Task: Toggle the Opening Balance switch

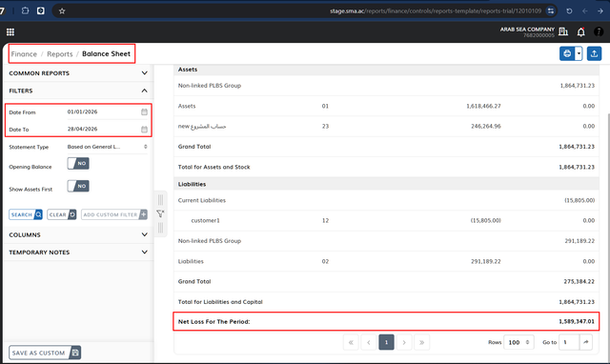Action: click(78, 163)
